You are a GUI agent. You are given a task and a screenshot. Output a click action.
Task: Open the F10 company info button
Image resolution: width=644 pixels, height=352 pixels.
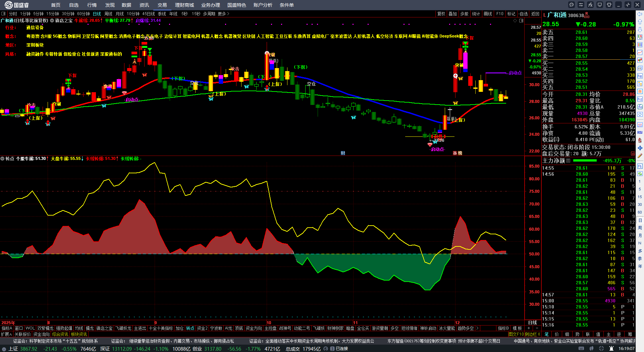point(500,14)
